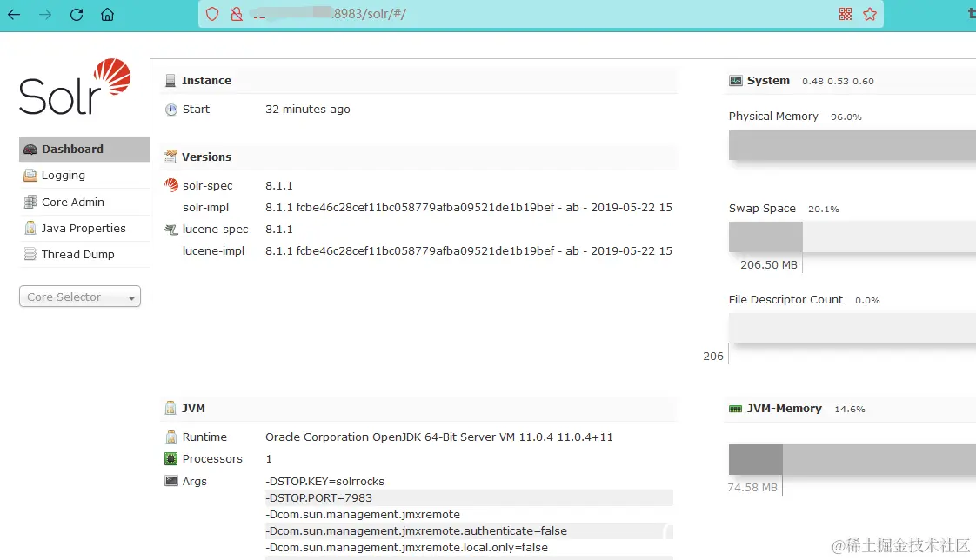Image resolution: width=976 pixels, height=560 pixels.
Task: Click the Runtime icon in JVM section
Action: 171,437
